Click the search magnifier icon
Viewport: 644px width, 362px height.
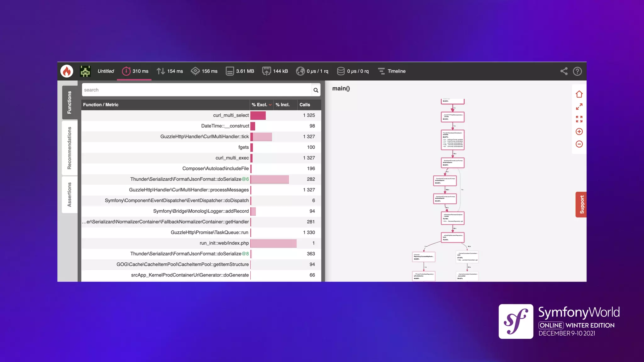tap(316, 90)
